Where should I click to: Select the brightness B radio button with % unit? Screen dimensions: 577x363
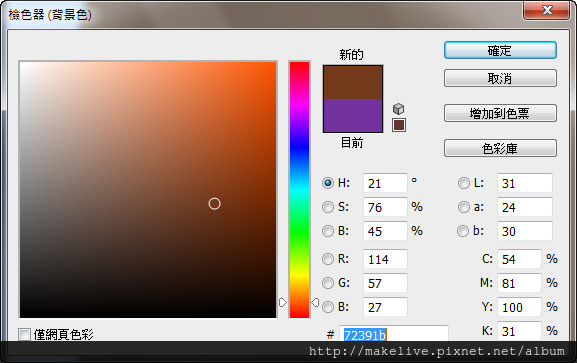[328, 231]
